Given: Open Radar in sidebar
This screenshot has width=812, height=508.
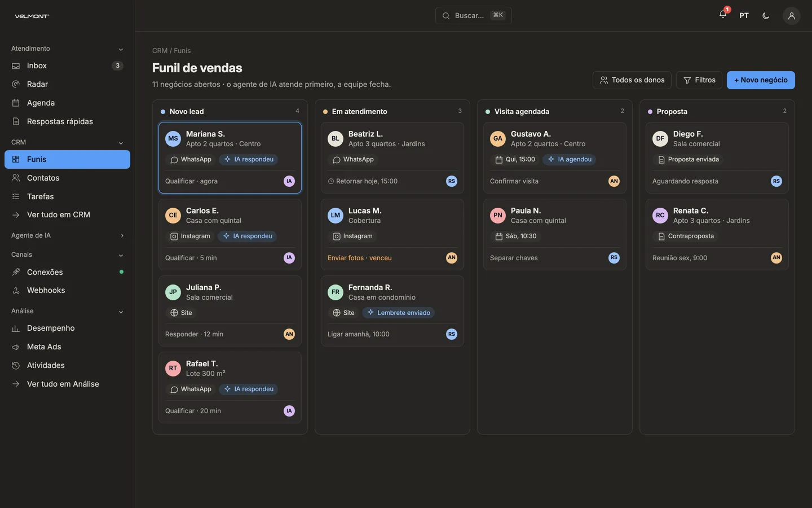Looking at the screenshot, I should point(67,84).
